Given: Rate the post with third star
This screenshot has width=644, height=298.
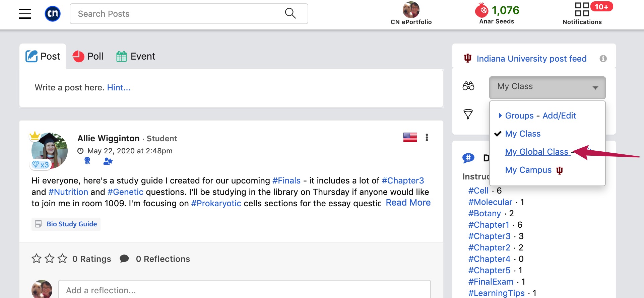Looking at the screenshot, I should tap(63, 258).
